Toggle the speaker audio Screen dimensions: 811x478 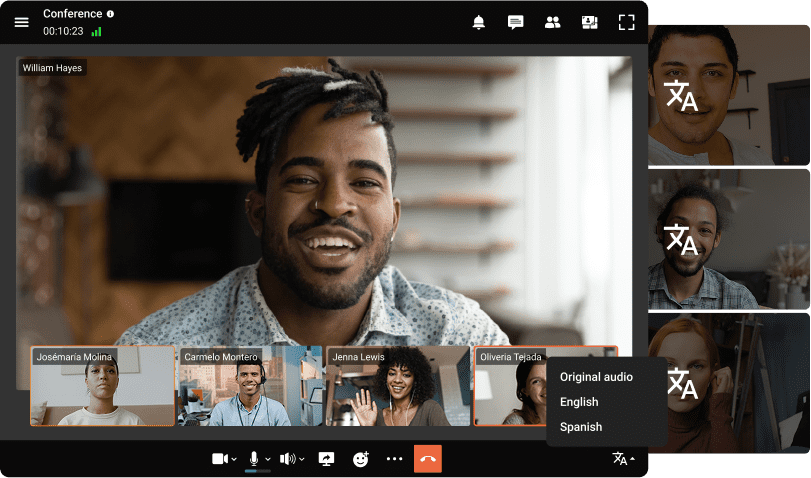tap(288, 459)
